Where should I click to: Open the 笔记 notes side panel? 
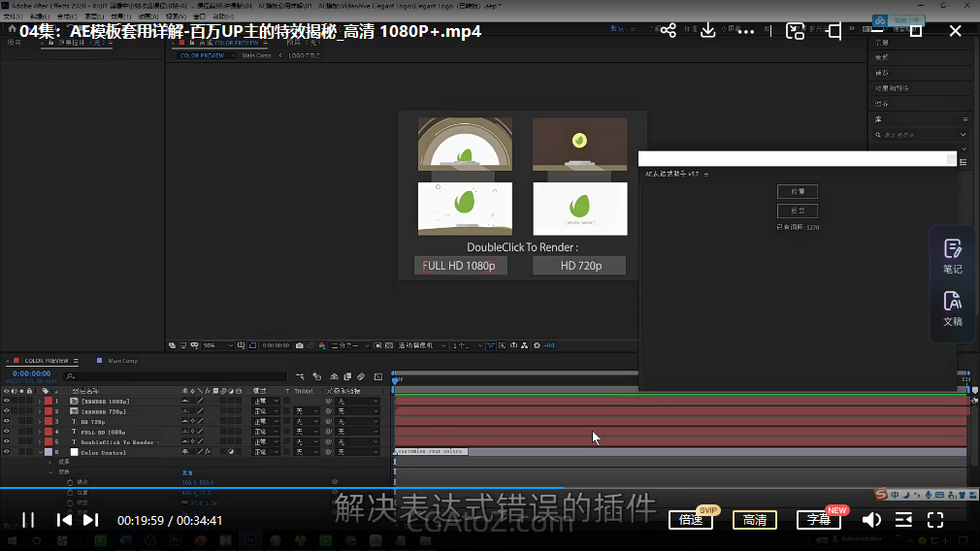(952, 256)
